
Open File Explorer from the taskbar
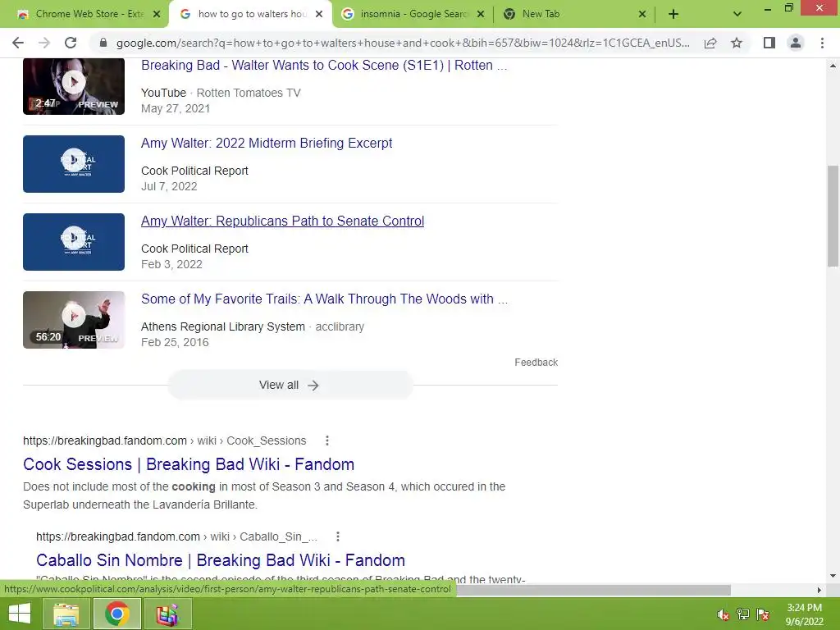66,614
